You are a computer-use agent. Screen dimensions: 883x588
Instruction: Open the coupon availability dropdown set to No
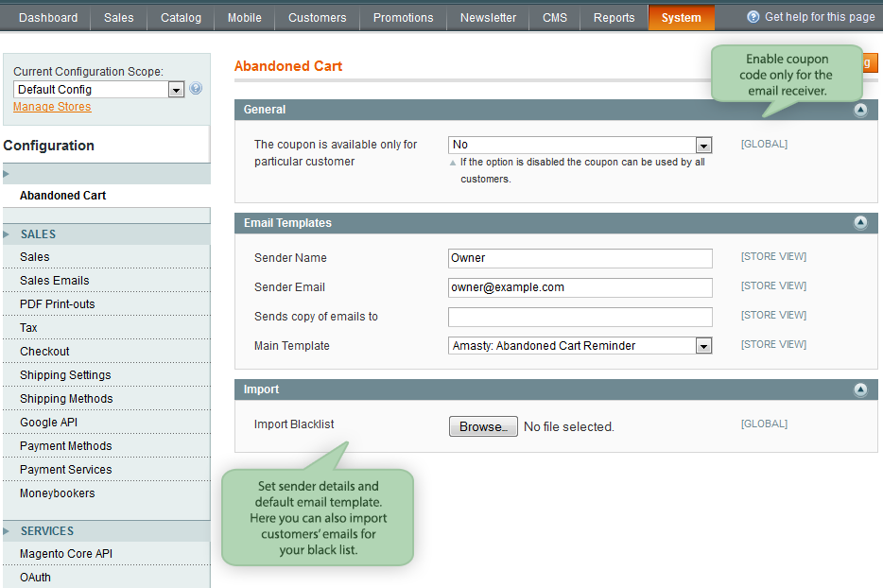pos(580,145)
